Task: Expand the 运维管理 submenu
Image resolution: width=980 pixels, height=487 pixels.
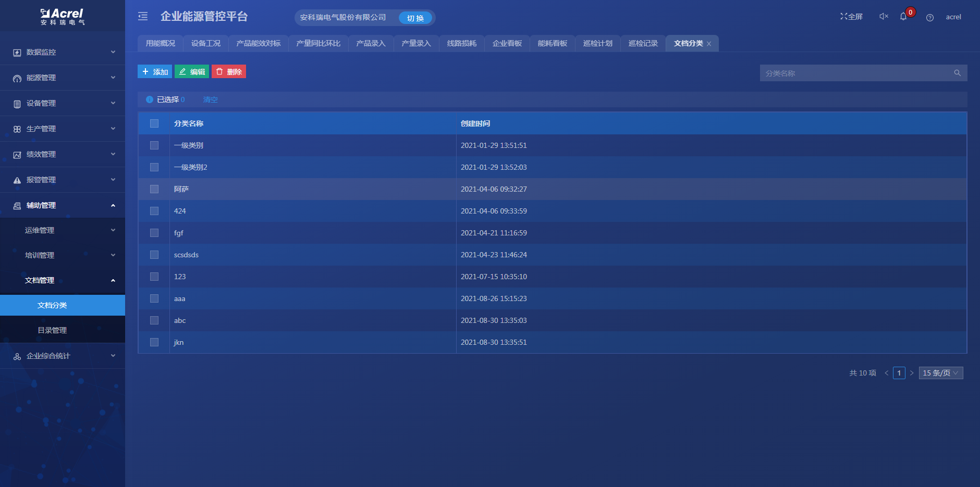Action: click(63, 230)
